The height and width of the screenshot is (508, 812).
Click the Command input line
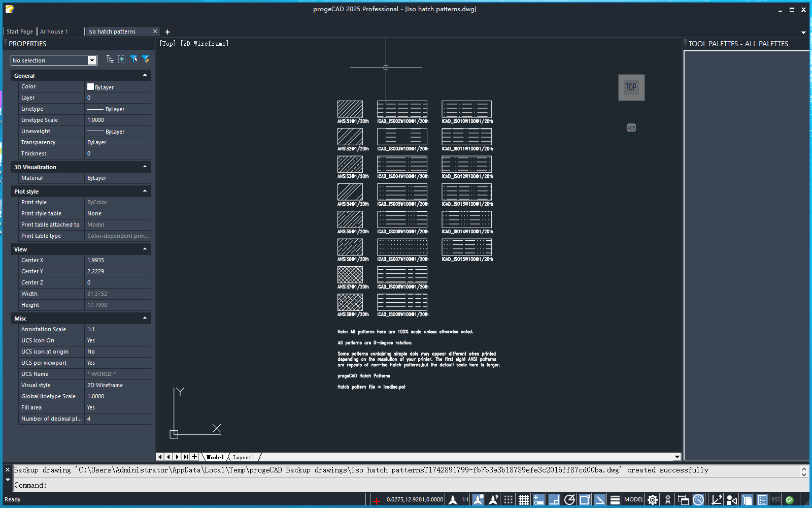pos(406,485)
